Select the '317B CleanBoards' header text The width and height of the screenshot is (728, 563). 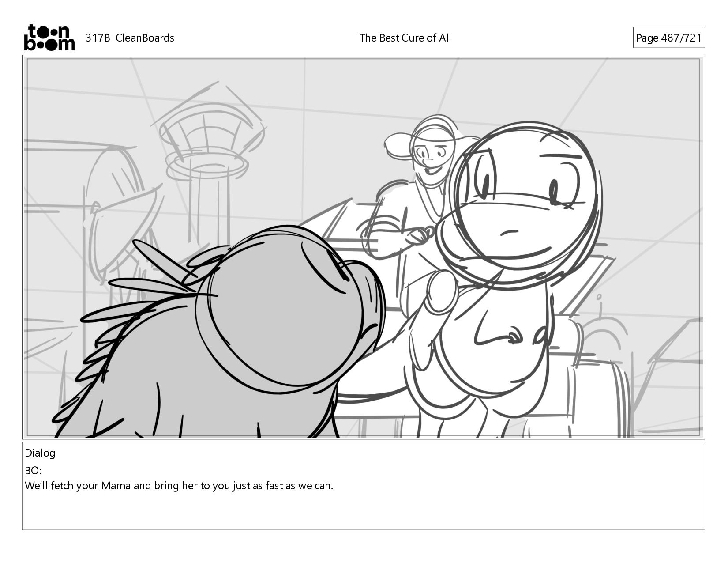click(x=130, y=38)
